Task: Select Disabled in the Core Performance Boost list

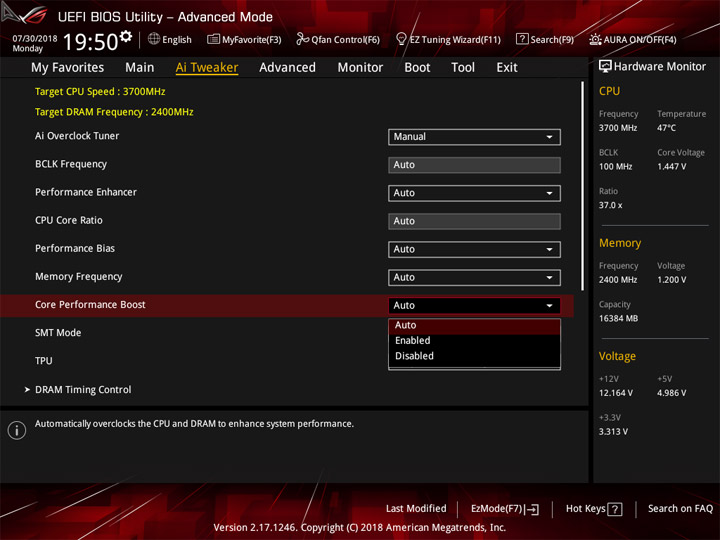Action: (474, 356)
